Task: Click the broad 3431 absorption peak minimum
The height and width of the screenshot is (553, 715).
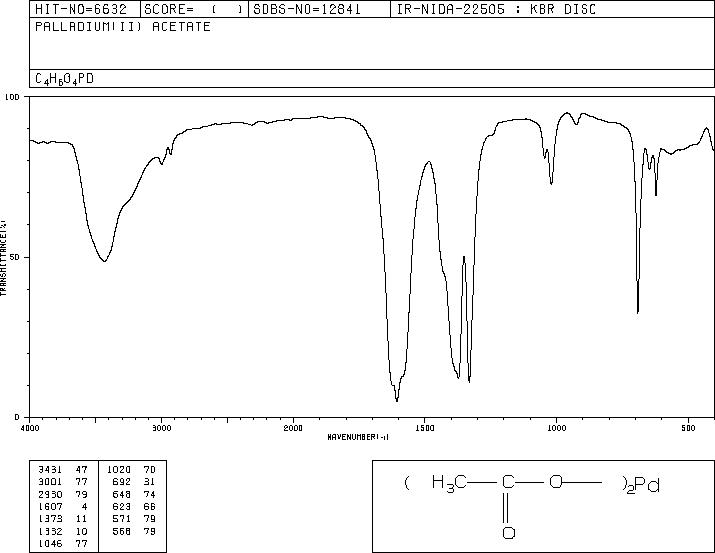Action: 105,261
